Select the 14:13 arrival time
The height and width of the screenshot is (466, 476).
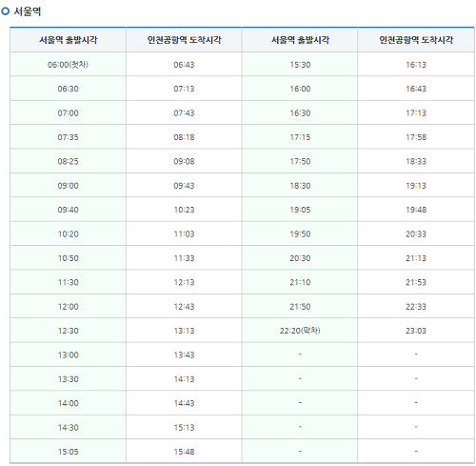click(184, 379)
